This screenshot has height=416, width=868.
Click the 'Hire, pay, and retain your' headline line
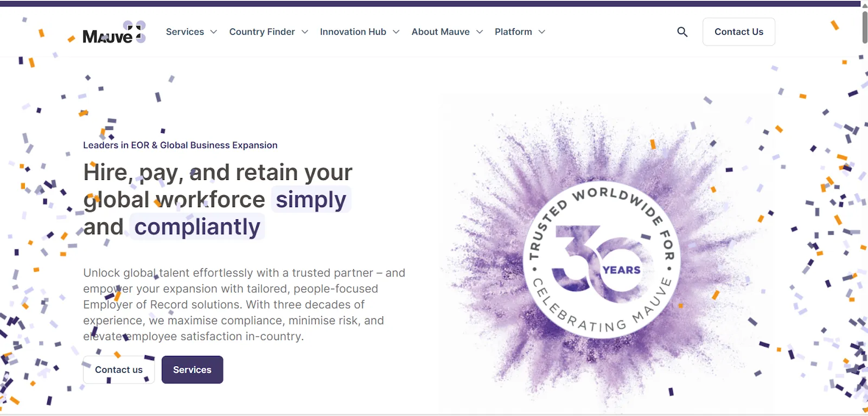(x=218, y=172)
